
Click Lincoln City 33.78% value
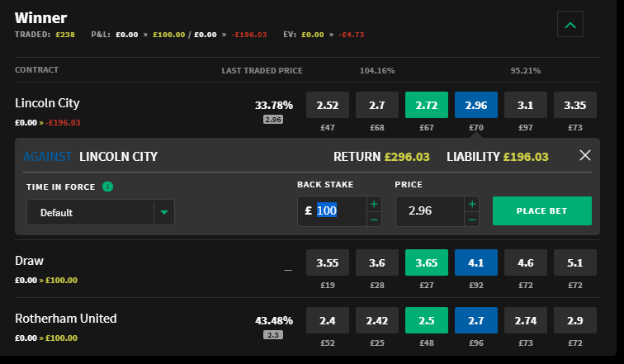[x=274, y=106]
